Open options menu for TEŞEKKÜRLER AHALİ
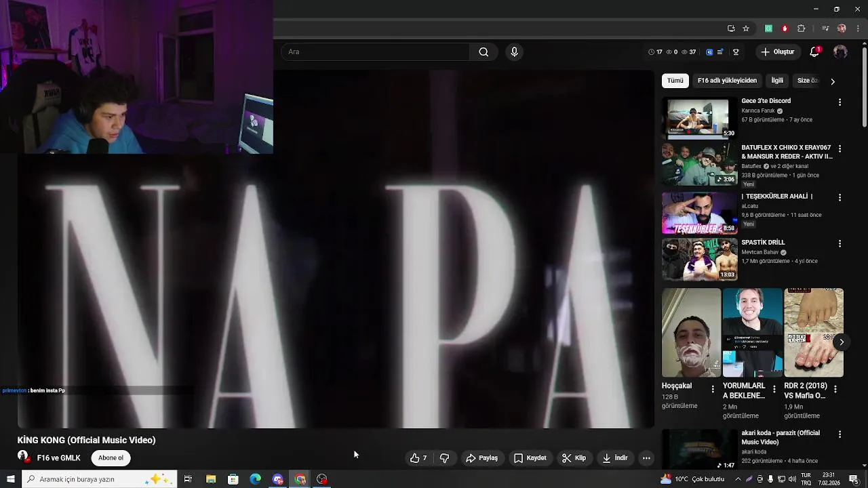The height and width of the screenshot is (488, 868). [840, 198]
